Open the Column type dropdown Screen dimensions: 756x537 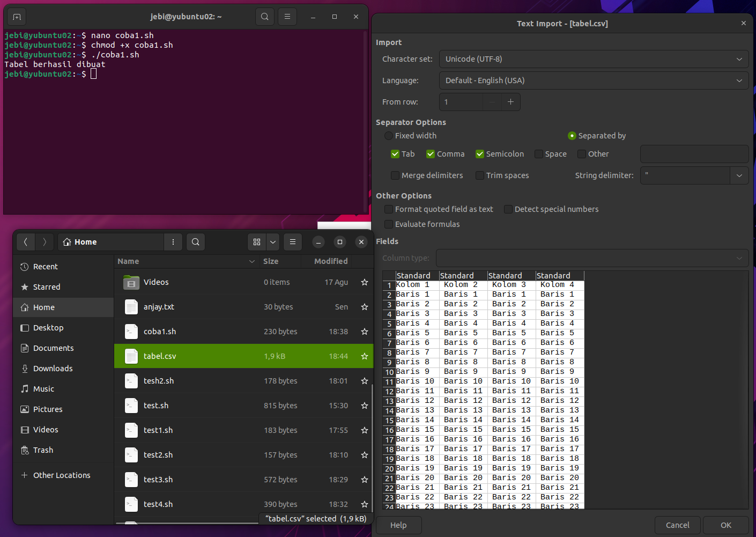[x=592, y=258]
